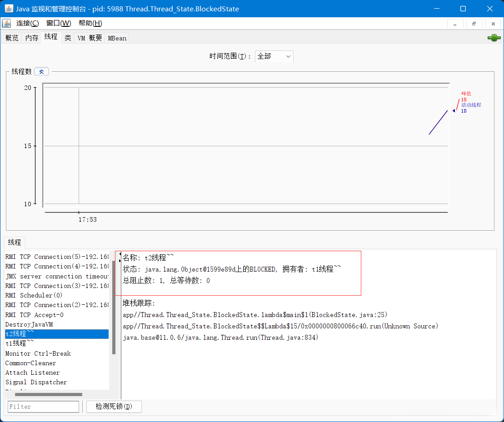
Task: Open the time range dropdown
Action: click(274, 56)
